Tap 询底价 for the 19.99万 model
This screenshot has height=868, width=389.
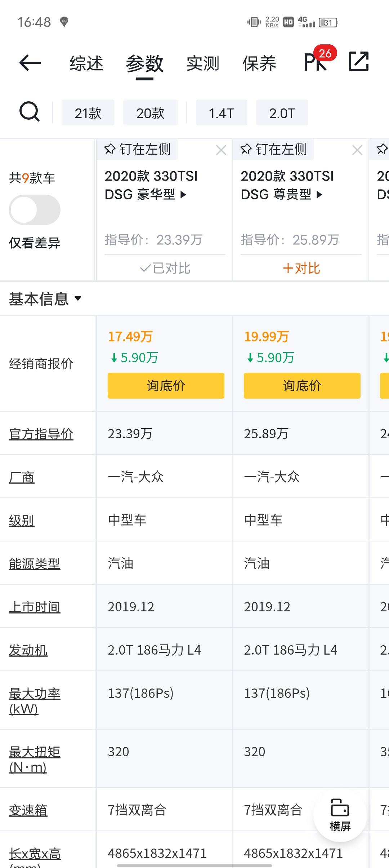pyautogui.click(x=302, y=386)
